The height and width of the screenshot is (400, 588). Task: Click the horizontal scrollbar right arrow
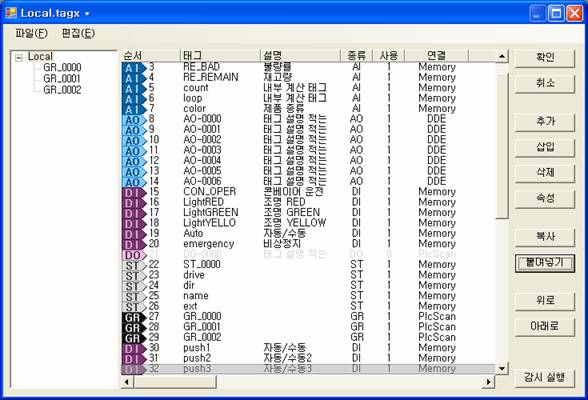pyautogui.click(x=488, y=382)
